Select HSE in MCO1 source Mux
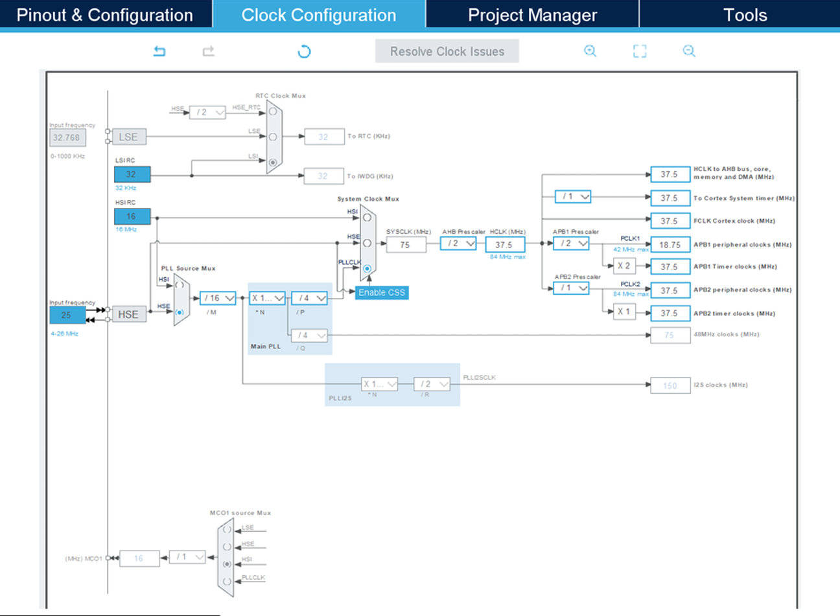Screen dimensions: 840x616 tap(227, 547)
